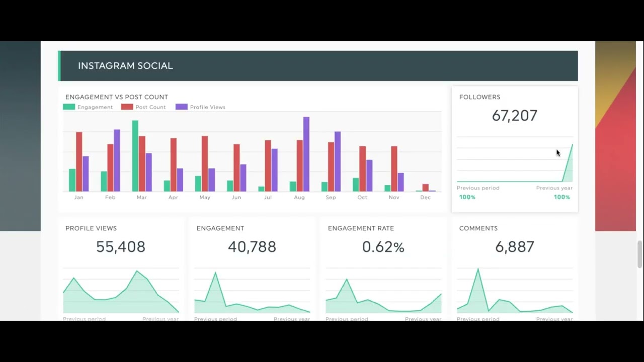Click the purple September Profile Views bar
Image resolution: width=644 pixels, height=362 pixels.
point(338,161)
